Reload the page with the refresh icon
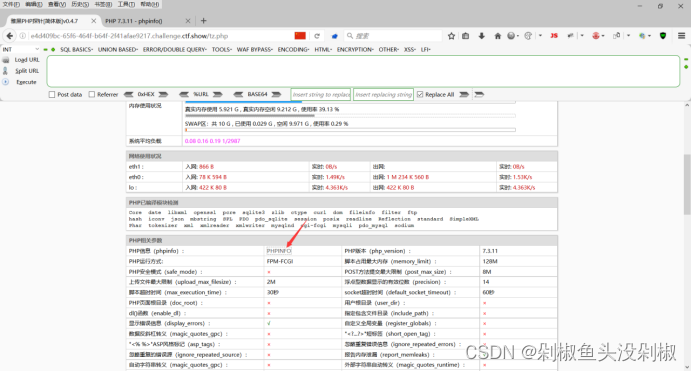 tap(317, 36)
